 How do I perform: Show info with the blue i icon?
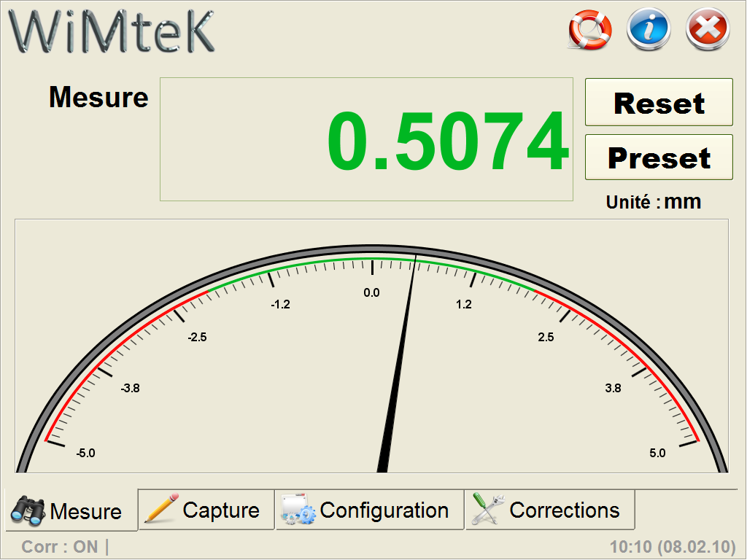pos(649,29)
